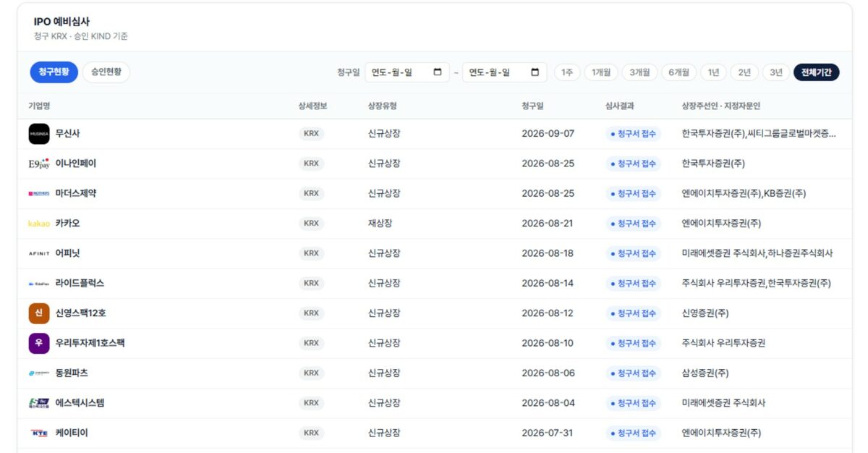Click underwriter 삼성증권(주)
Viewport: 868px width, 453px height.
point(705,373)
